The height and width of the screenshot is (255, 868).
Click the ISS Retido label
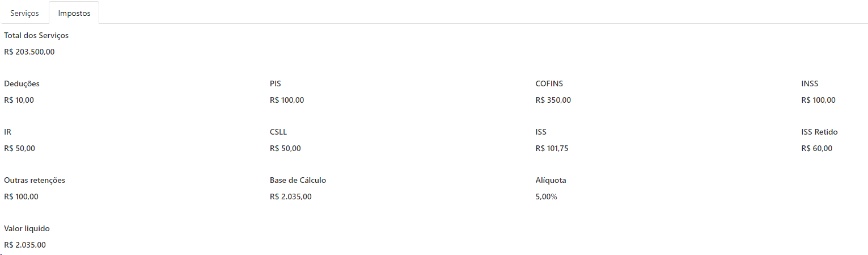click(x=819, y=132)
